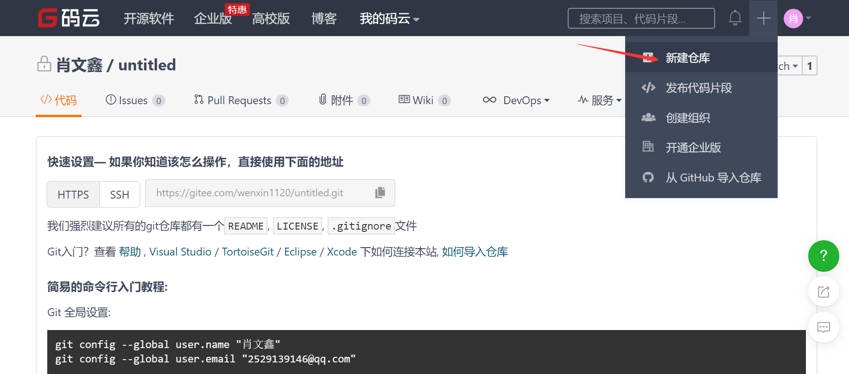
Task: Click the plus icon in header
Action: pyautogui.click(x=763, y=18)
